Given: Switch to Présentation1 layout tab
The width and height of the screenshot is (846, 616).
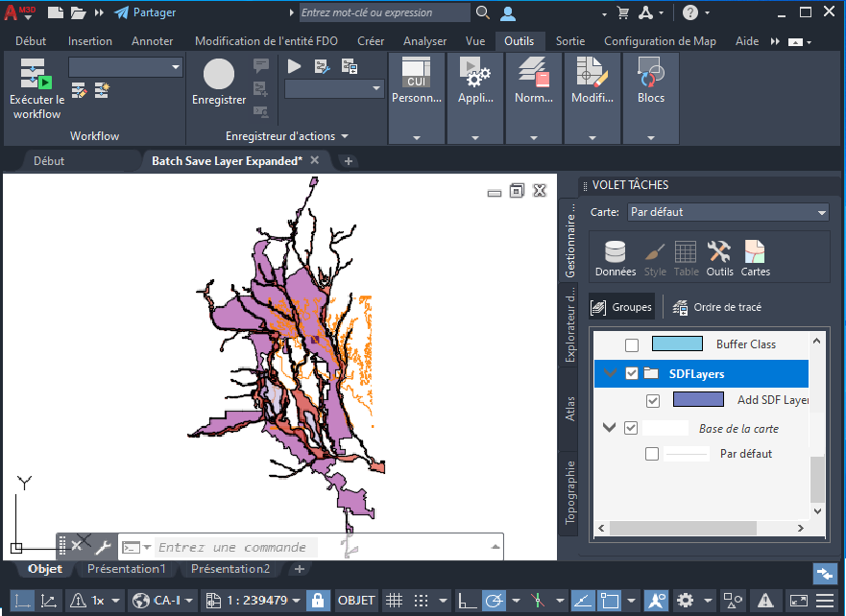Looking at the screenshot, I should pyautogui.click(x=126, y=569).
